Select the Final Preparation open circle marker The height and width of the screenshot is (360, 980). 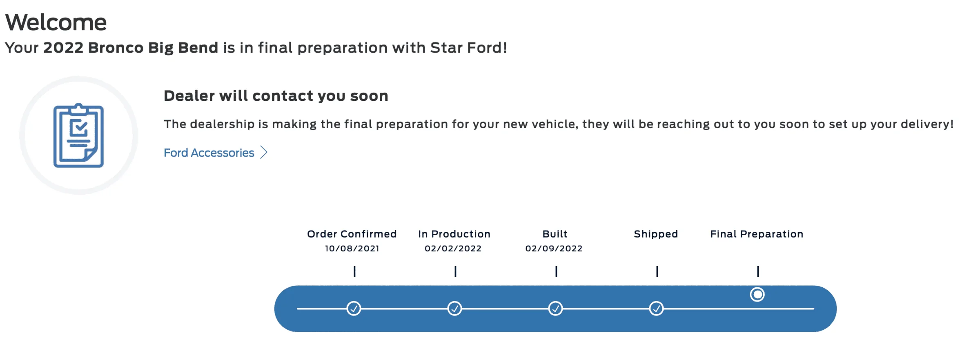[757, 294]
